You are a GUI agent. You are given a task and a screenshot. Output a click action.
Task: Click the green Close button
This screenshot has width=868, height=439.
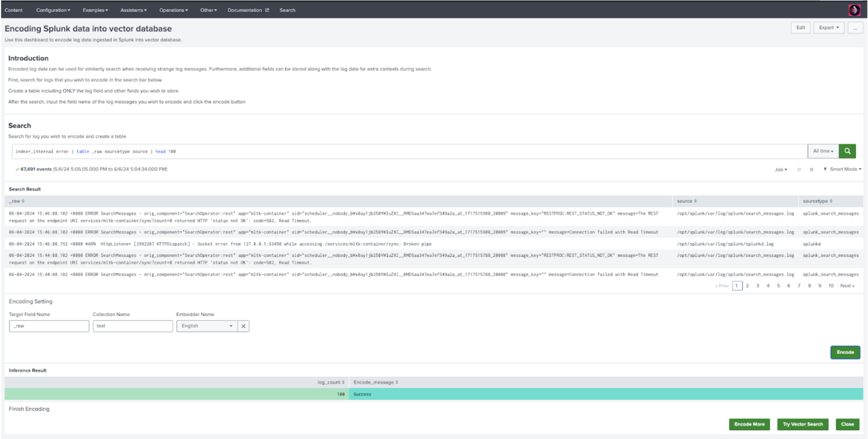click(847, 425)
